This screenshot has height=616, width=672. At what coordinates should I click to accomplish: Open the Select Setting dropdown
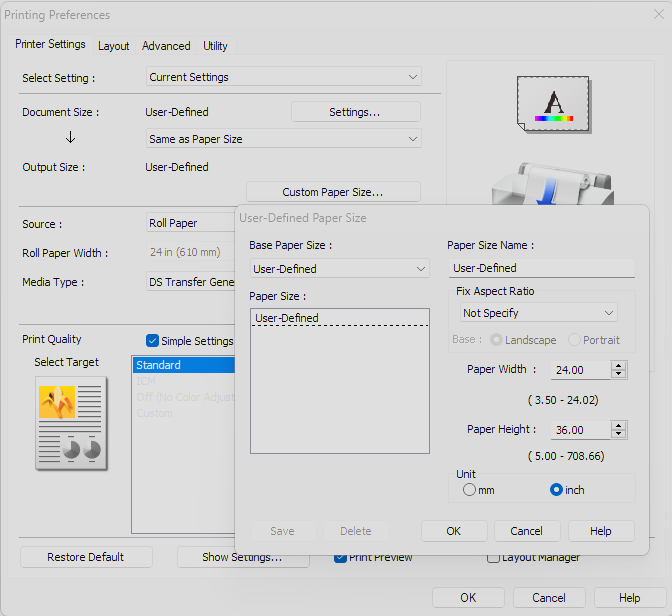[x=283, y=77]
